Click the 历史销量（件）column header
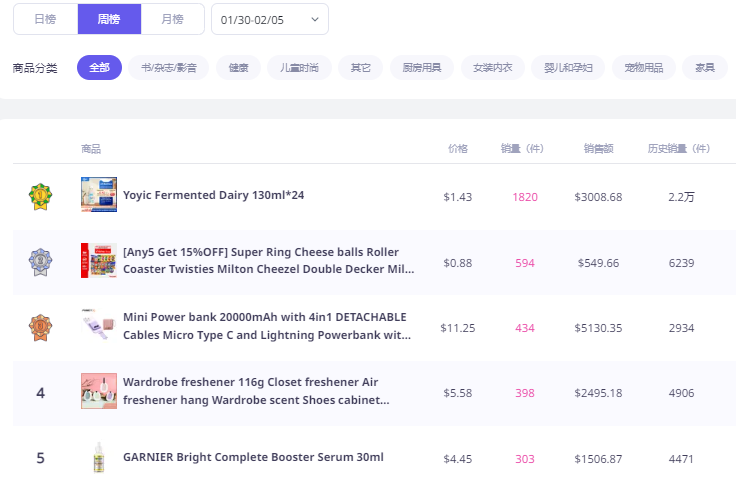 679,149
